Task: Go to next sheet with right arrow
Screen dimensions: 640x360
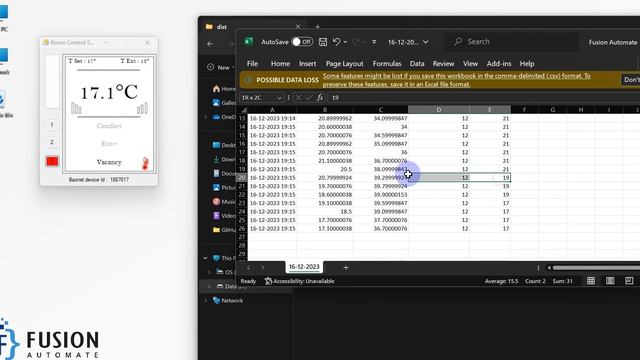Action: (x=262, y=267)
